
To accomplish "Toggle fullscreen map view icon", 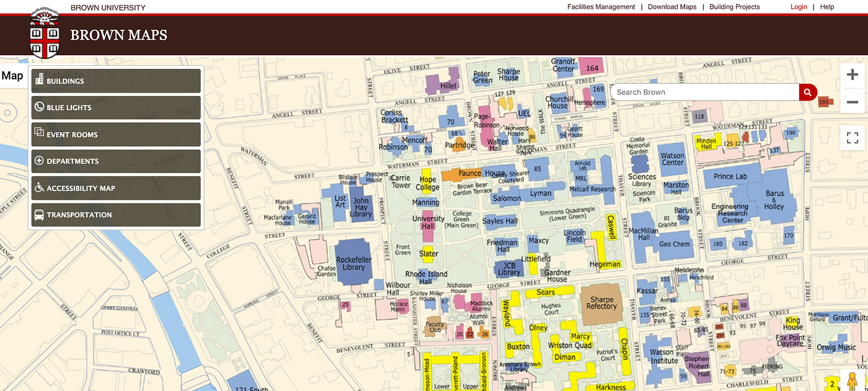I will pos(852,138).
